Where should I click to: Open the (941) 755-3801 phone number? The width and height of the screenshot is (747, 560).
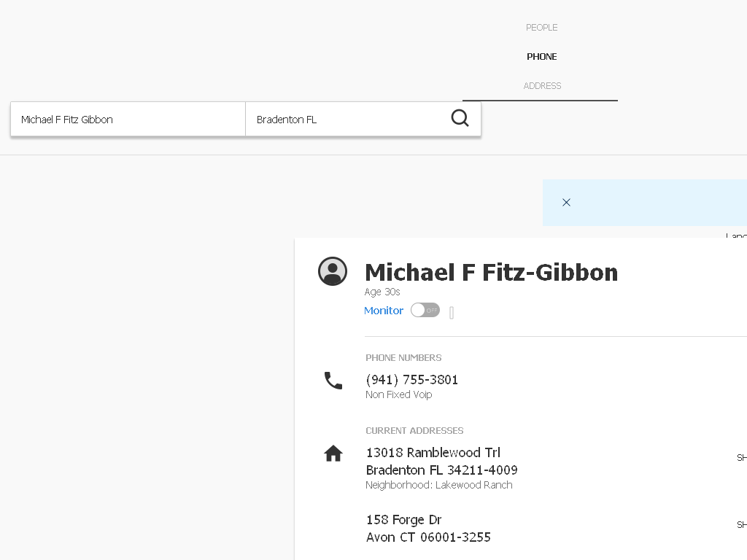click(411, 379)
